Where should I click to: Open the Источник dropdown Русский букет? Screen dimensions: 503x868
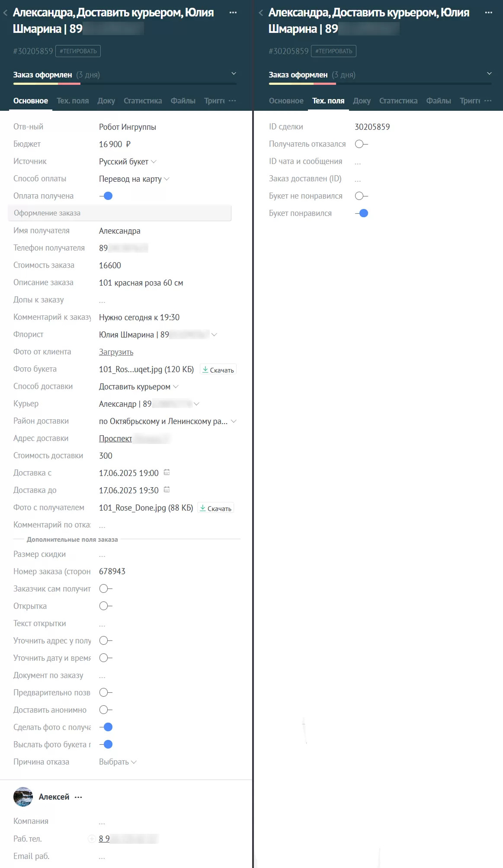[x=128, y=161]
